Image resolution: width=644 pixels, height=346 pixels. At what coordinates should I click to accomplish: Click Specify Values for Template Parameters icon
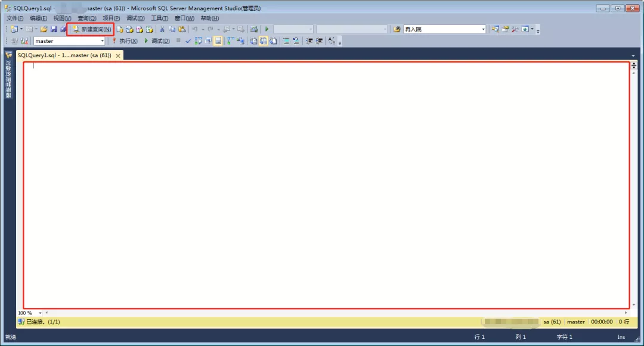coord(332,41)
